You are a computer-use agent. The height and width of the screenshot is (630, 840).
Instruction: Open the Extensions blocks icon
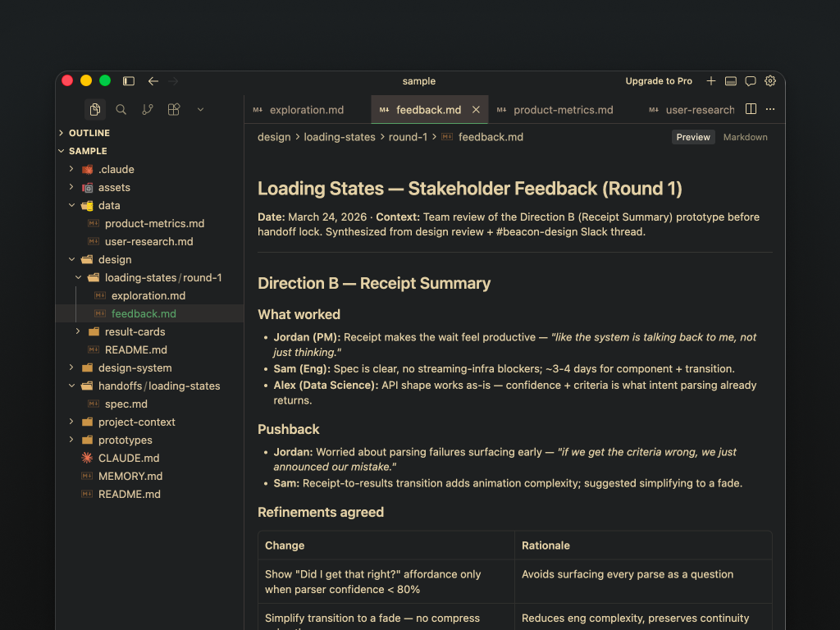174,109
